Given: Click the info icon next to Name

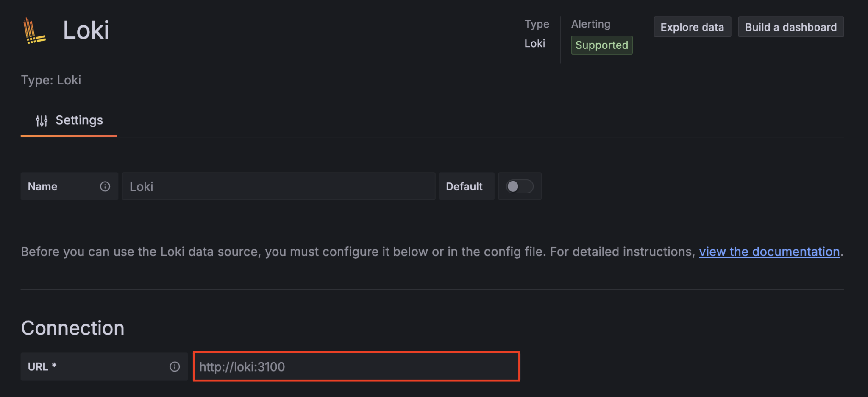Looking at the screenshot, I should coord(105,186).
